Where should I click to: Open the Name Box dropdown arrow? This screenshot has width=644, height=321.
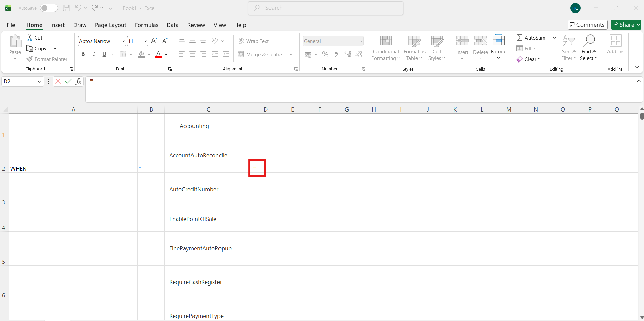(40, 81)
